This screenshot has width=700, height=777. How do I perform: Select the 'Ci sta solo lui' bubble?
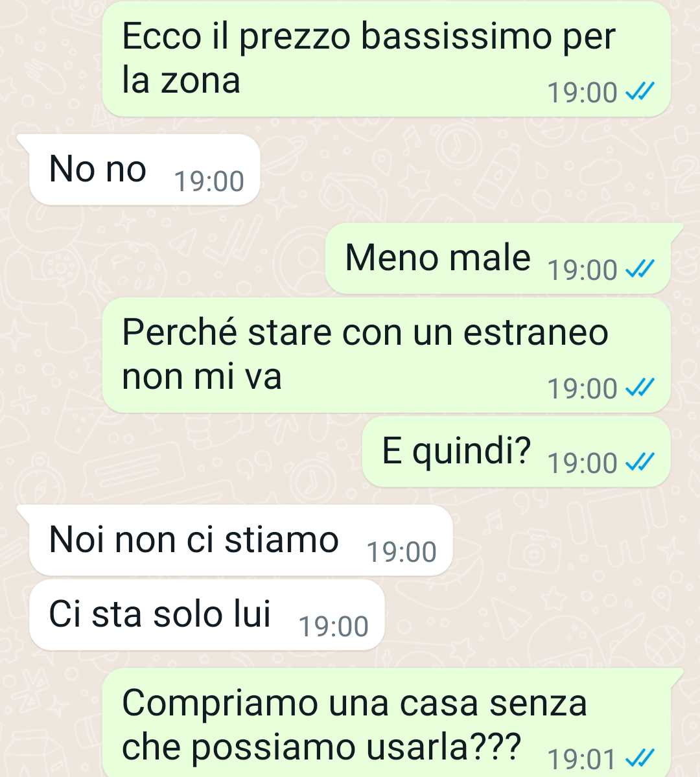(x=207, y=614)
